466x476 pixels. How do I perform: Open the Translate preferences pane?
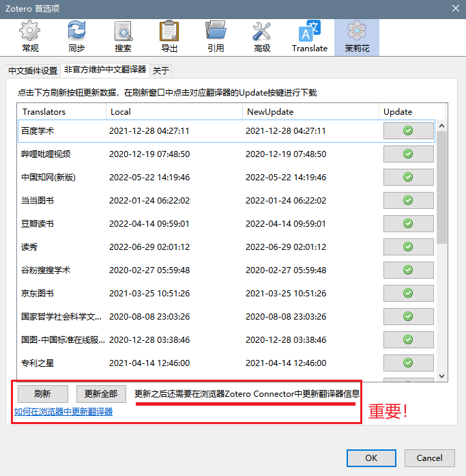click(310, 37)
